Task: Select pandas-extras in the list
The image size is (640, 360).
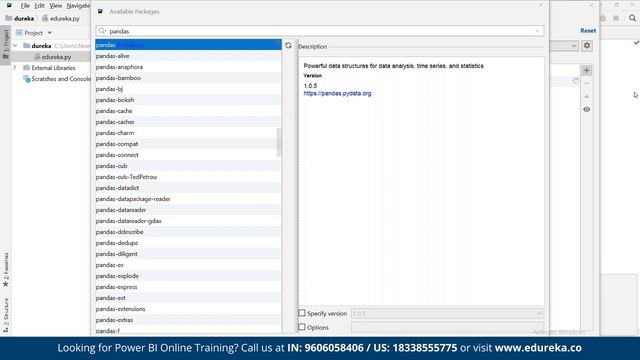Action: (188, 320)
